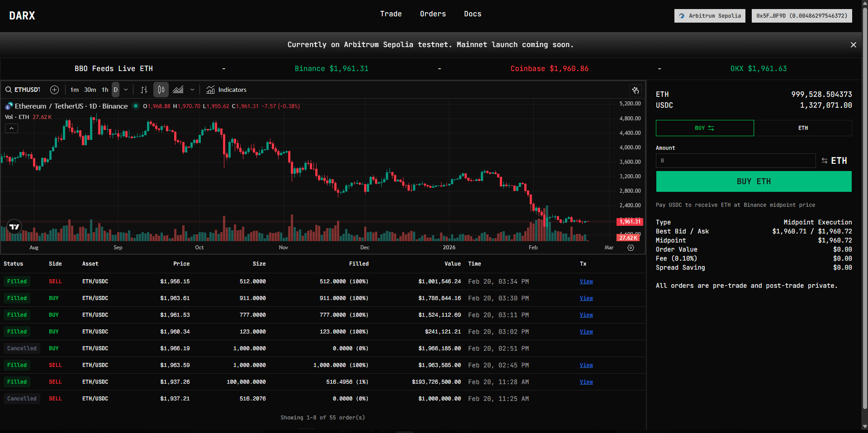Image resolution: width=868 pixels, height=433 pixels.
Task: Click the chart interaction hand icon
Action: 636,90
